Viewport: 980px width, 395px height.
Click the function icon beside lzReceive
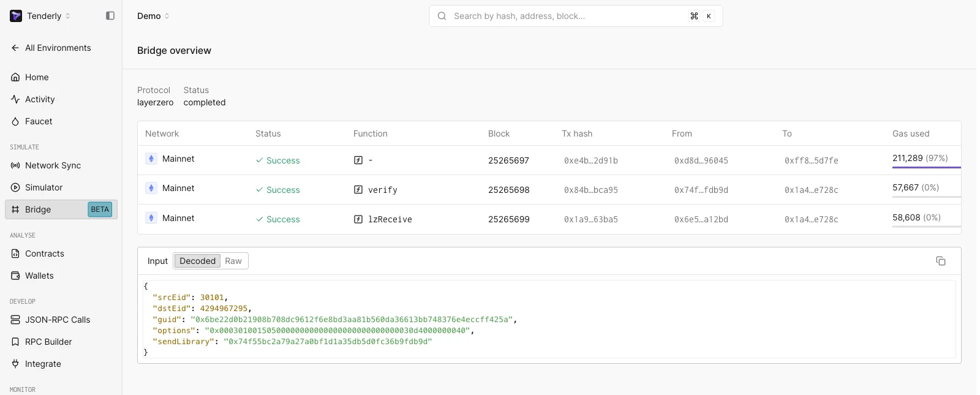(x=358, y=219)
